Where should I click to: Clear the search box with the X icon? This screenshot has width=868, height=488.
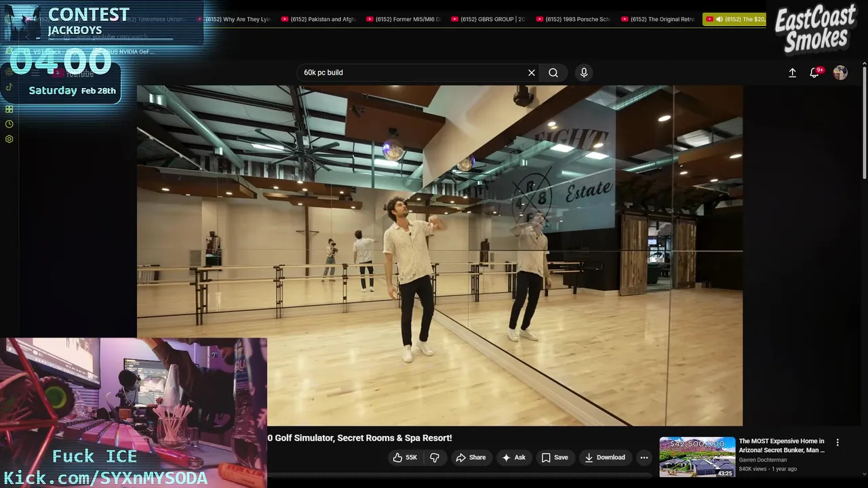point(532,73)
